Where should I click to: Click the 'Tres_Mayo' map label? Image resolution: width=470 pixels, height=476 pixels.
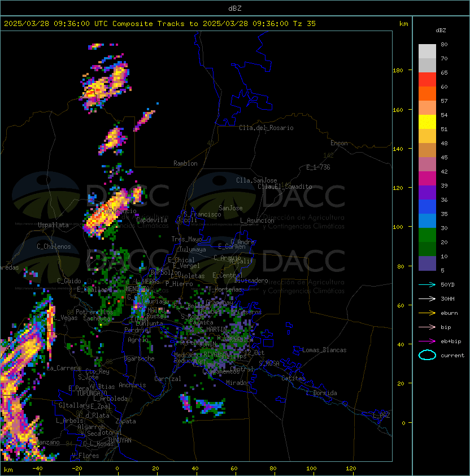[x=186, y=239]
